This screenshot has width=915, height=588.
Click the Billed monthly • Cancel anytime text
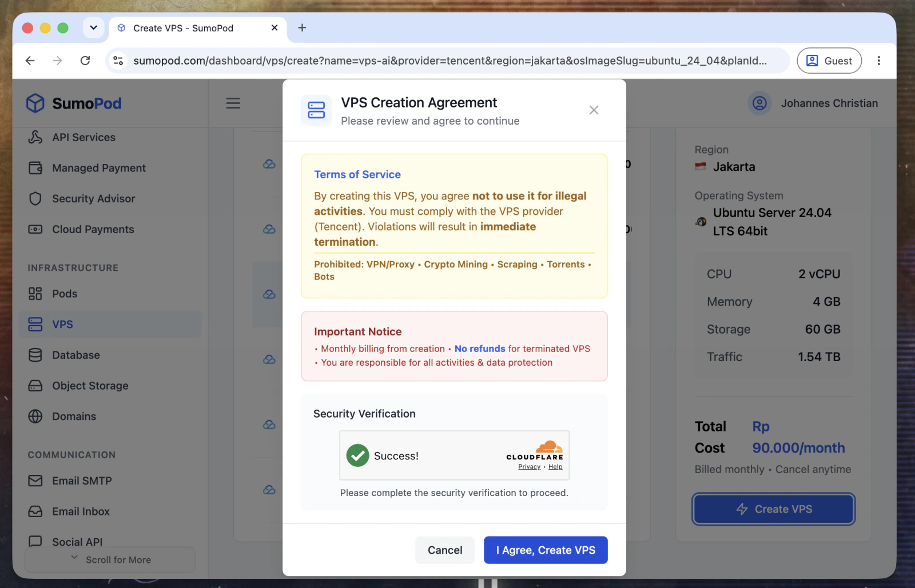pos(773,469)
